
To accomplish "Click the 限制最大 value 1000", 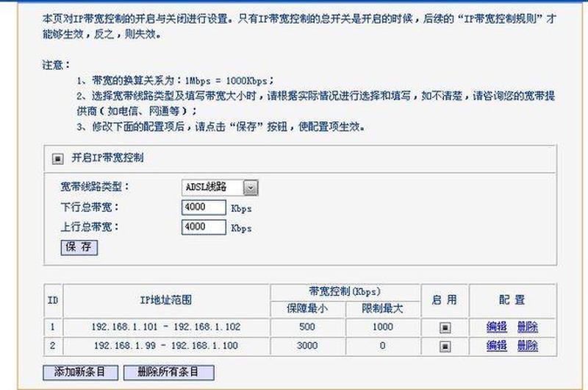I will [382, 327].
